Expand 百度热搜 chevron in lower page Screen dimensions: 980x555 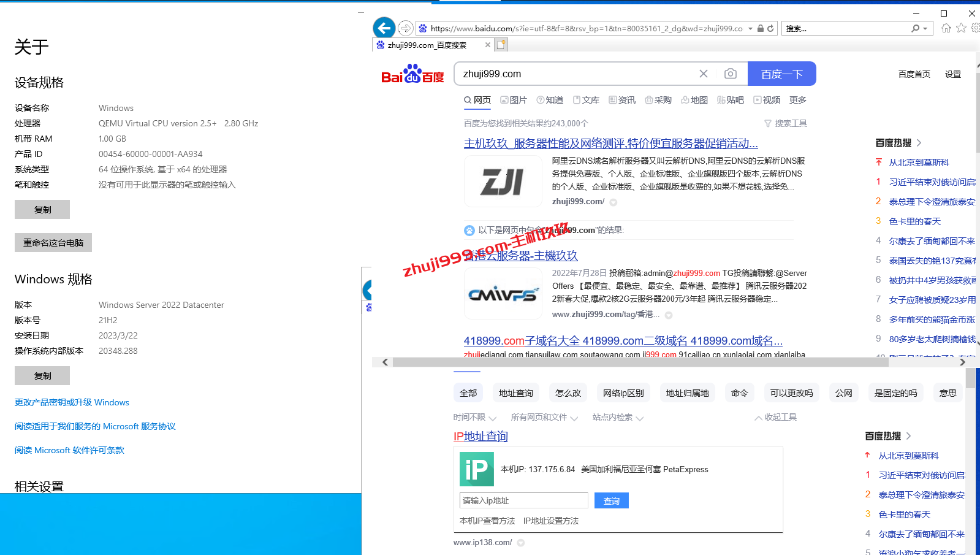(x=908, y=436)
